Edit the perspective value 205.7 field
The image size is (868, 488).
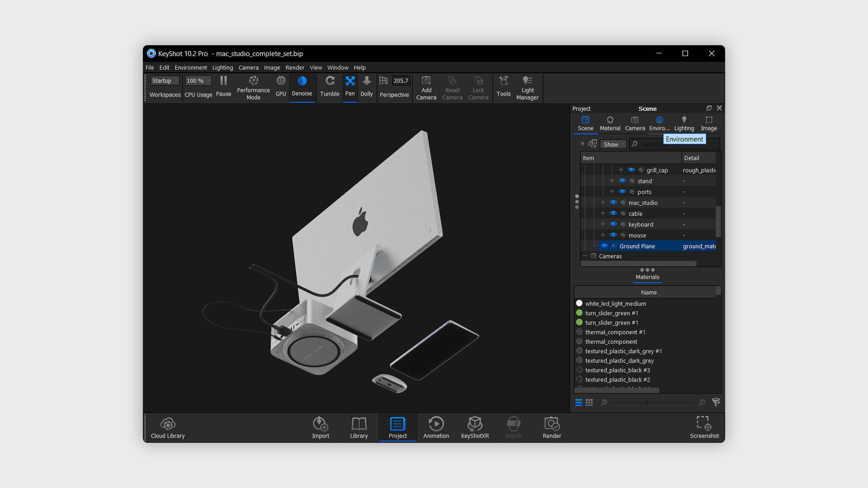[x=401, y=80]
